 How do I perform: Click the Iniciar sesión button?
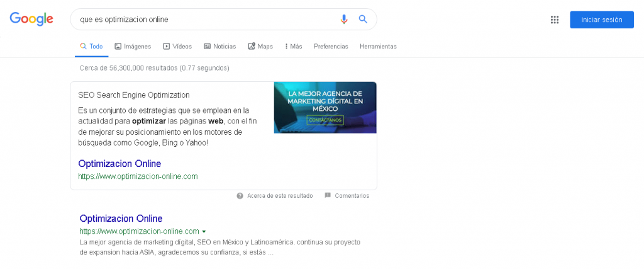[x=602, y=20]
